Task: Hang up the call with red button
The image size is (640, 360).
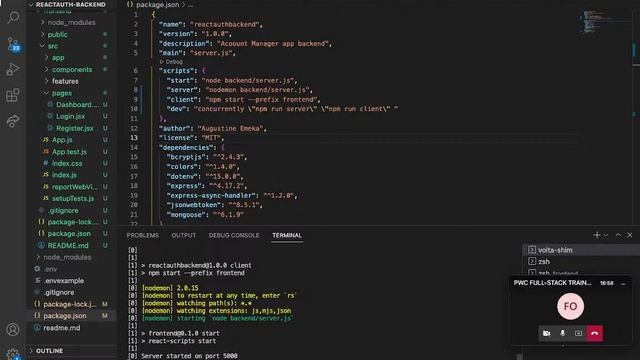Action: 595,333
